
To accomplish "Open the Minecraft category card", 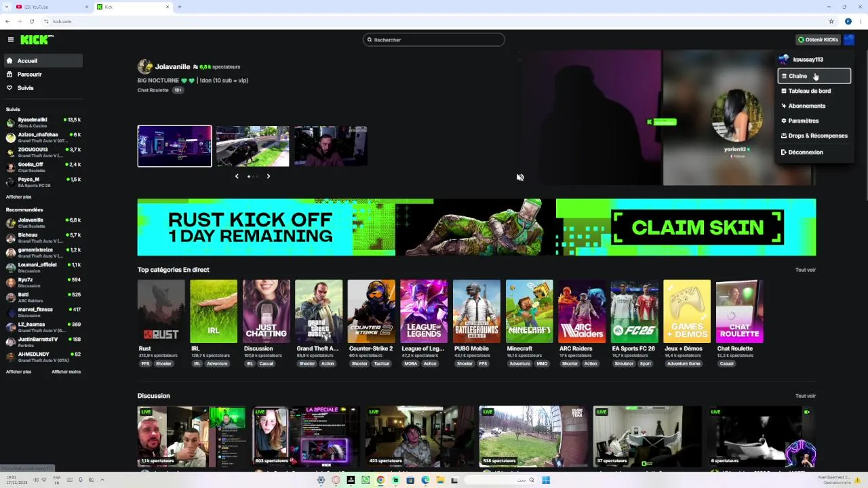I will [x=529, y=312].
